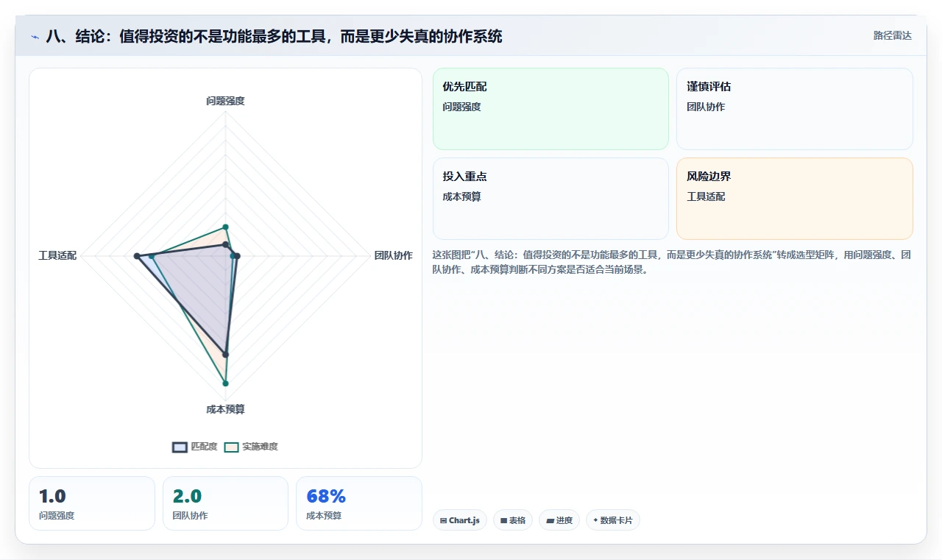Click the 路径雷达 label in the header
The width and height of the screenshot is (942, 560).
(x=892, y=35)
